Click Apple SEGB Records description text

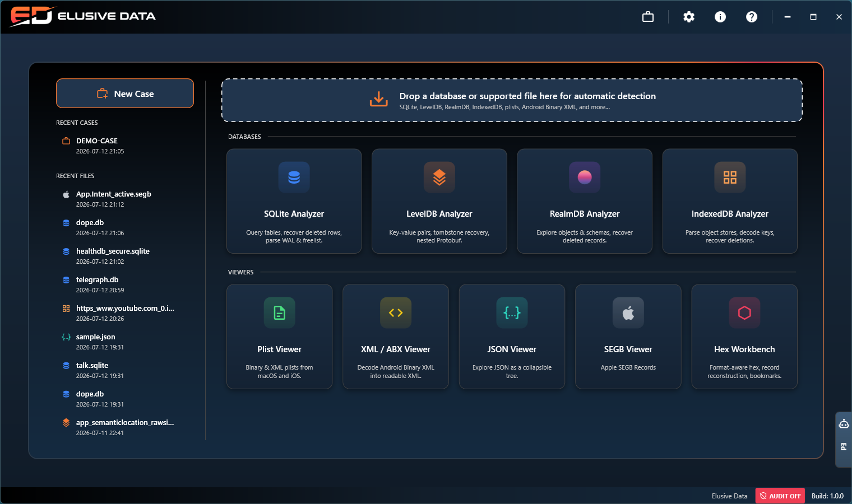tap(628, 367)
